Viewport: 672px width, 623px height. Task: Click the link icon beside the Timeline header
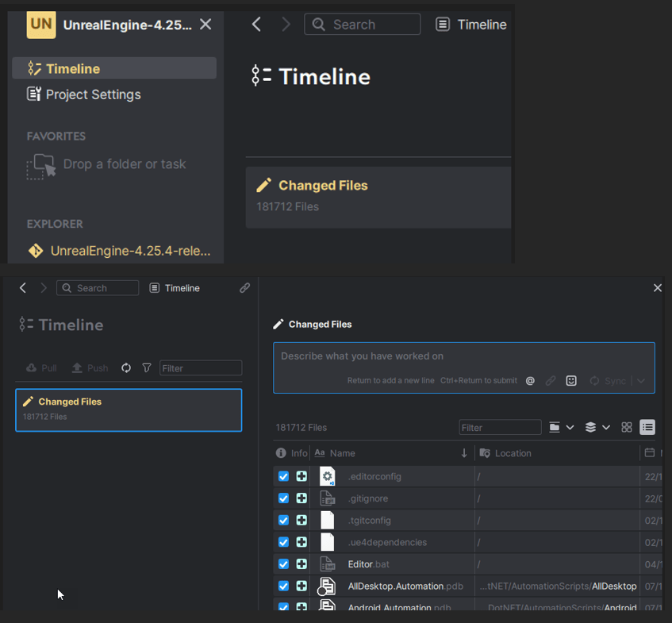click(244, 287)
